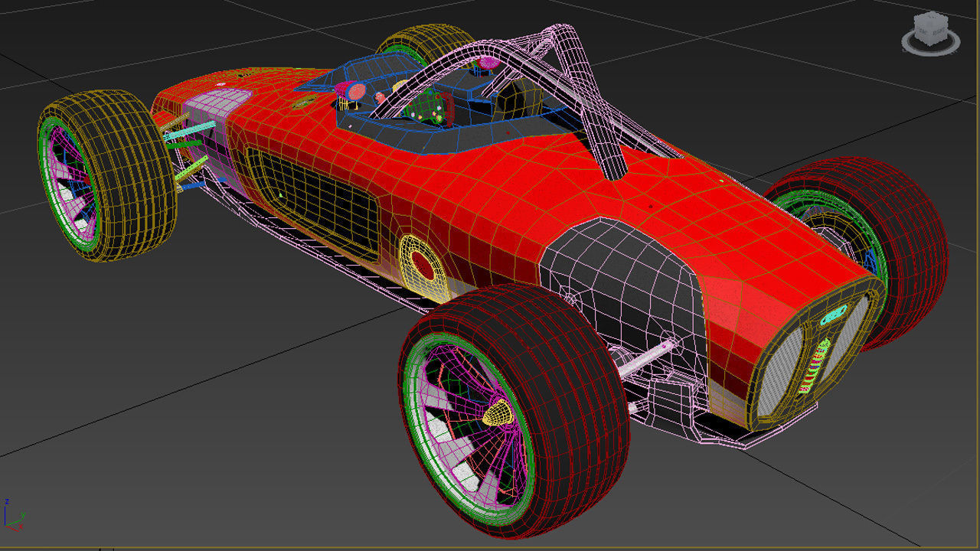Select the dashboard with colored gauges

[425, 106]
